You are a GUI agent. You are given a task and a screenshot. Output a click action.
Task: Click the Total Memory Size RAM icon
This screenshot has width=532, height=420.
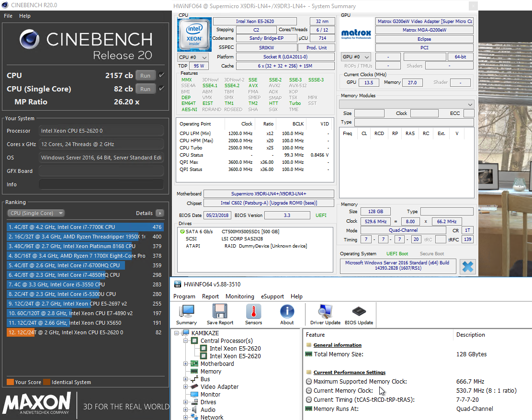(309, 354)
